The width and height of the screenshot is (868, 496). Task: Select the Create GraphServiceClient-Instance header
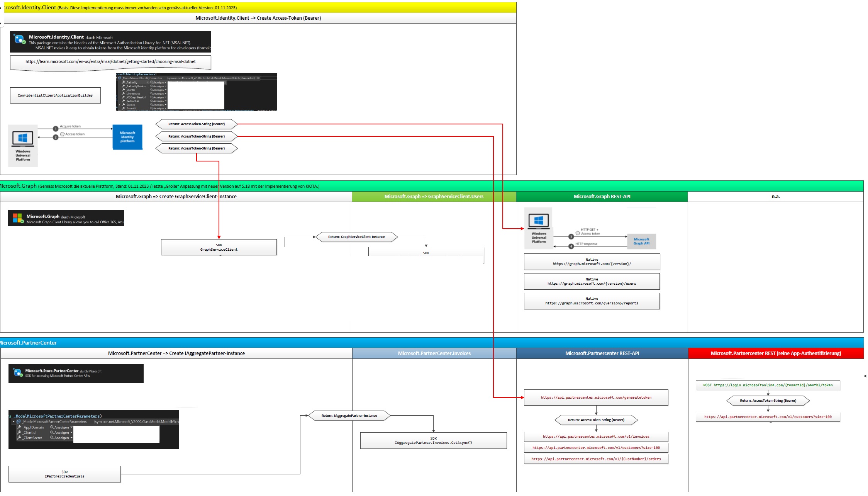click(176, 197)
